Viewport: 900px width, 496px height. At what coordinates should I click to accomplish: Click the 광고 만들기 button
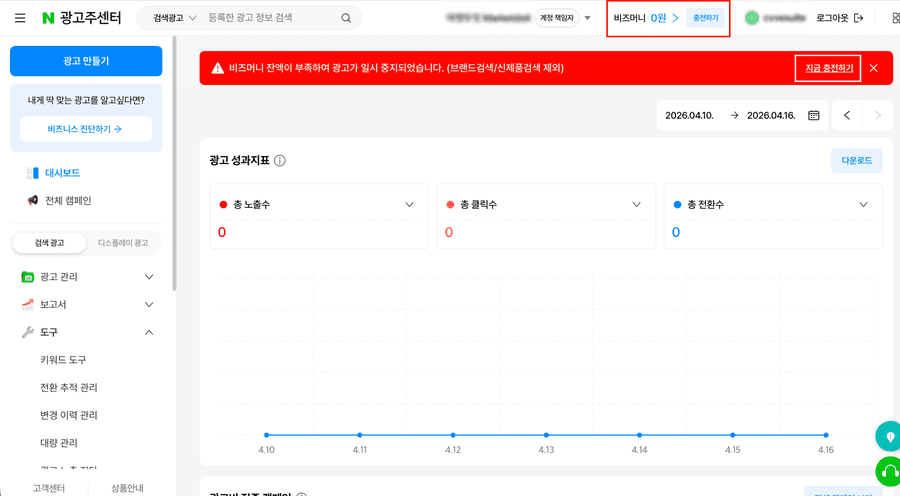(86, 61)
